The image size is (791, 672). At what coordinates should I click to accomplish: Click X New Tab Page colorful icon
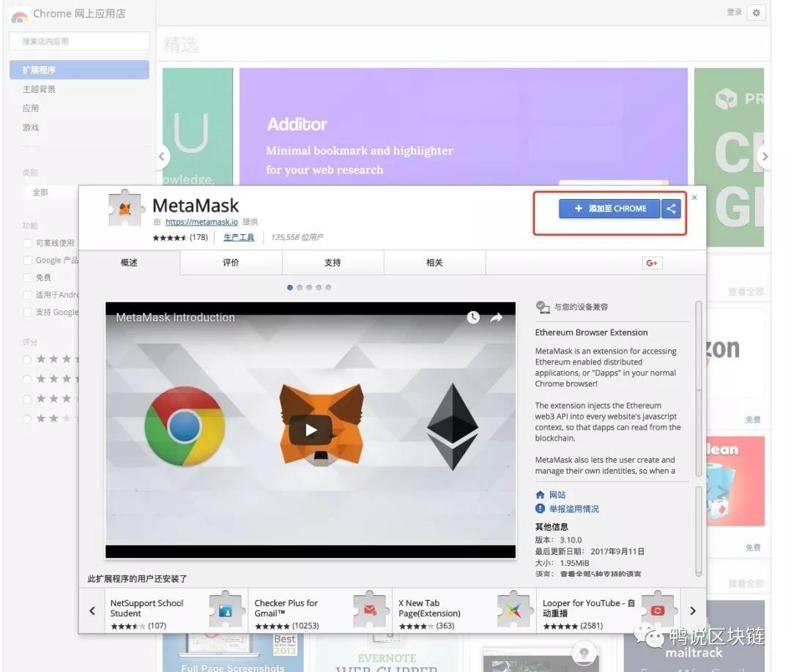(513, 610)
